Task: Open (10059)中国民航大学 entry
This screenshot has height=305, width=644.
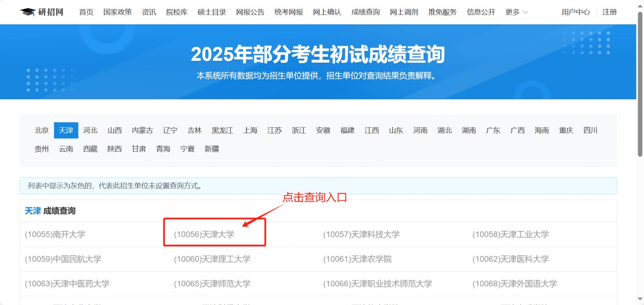Action: [x=63, y=259]
